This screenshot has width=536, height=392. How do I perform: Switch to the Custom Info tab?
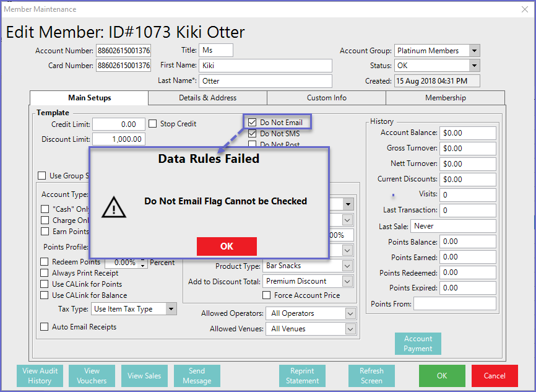(326, 98)
